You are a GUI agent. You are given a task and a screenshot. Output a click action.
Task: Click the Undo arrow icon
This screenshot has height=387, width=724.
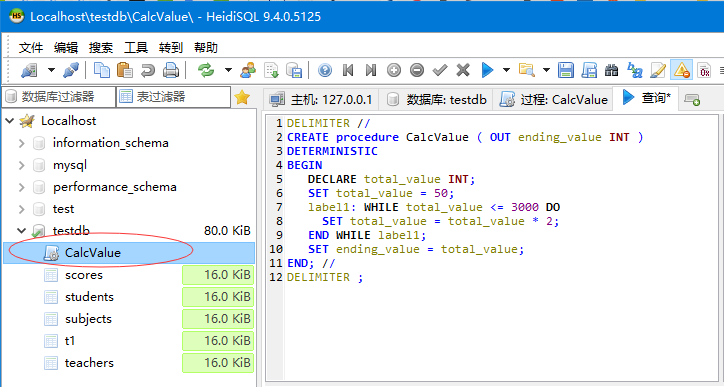point(148,70)
